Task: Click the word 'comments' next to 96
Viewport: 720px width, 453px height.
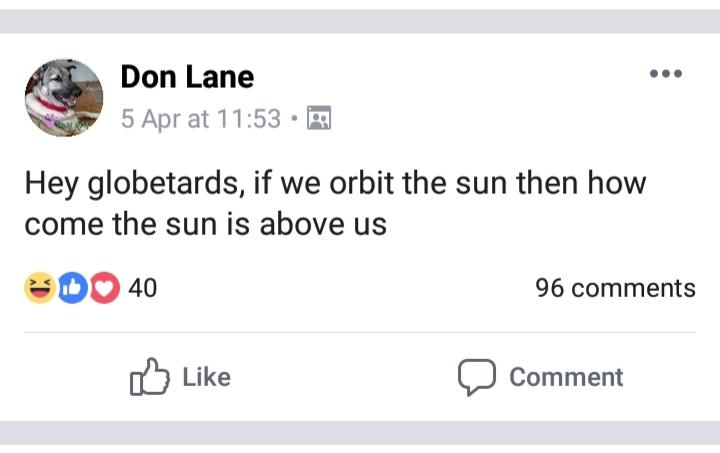Action: (634, 288)
